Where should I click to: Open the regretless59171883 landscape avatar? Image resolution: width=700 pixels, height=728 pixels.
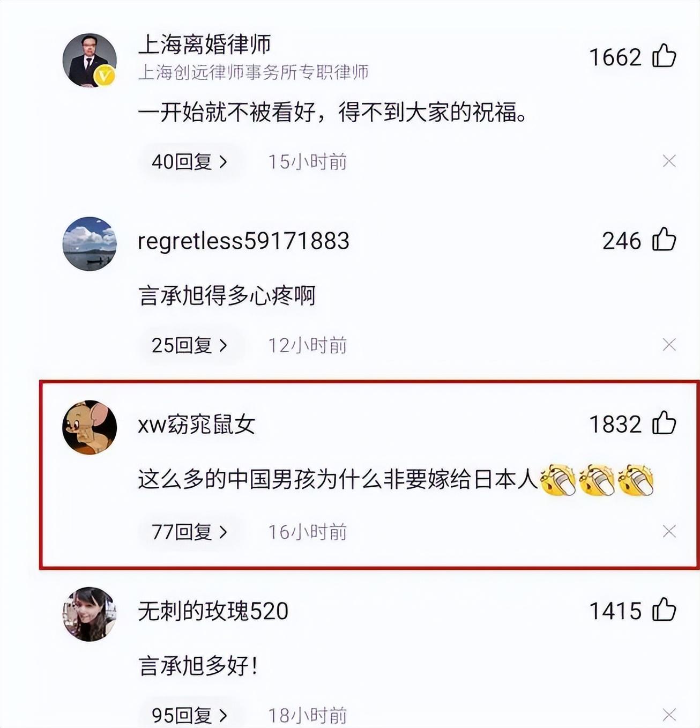pos(90,244)
